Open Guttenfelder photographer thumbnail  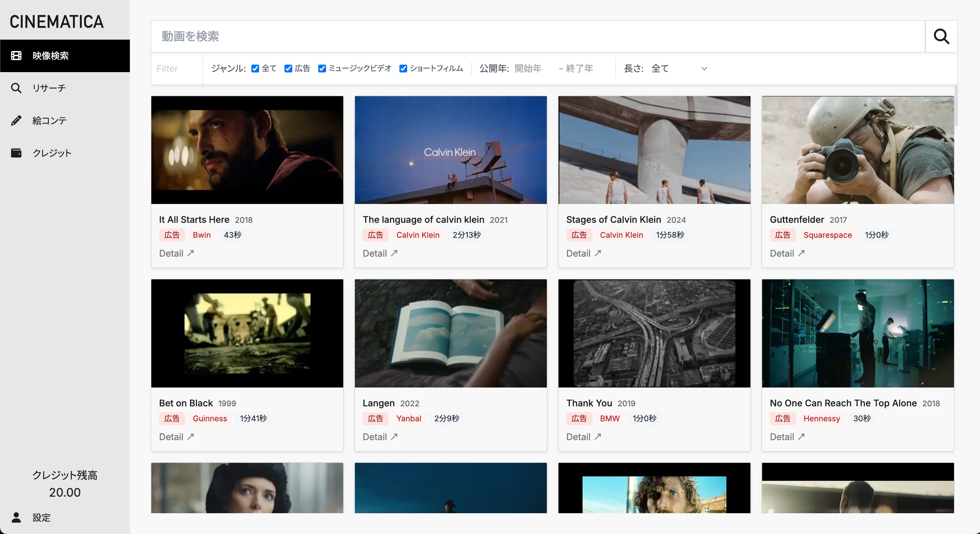858,150
